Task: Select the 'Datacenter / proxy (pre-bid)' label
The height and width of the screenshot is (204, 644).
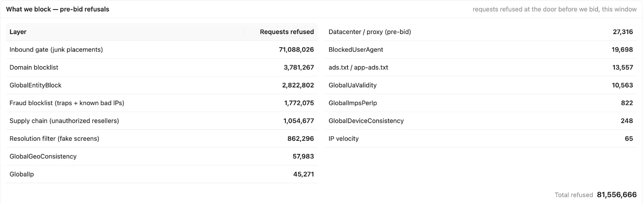Action: point(370,32)
